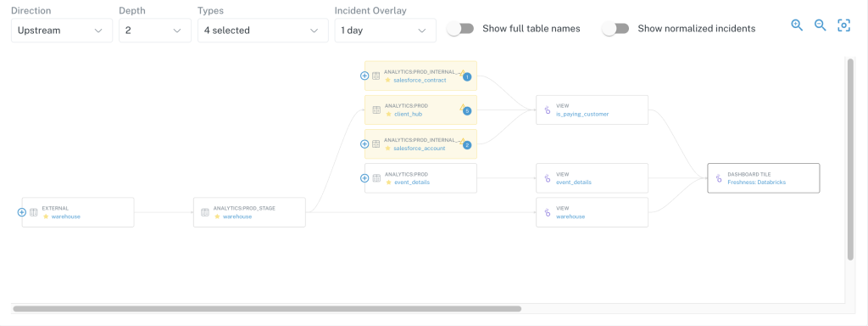The image size is (868, 326).
Task: Click the icon on Freshness: Databricks tile
Action: (x=719, y=178)
